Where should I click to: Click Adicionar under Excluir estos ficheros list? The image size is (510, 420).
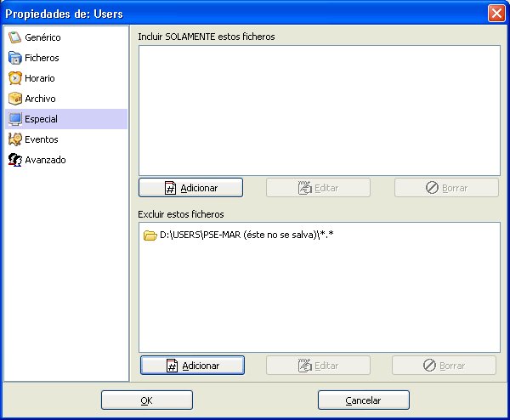(192, 365)
